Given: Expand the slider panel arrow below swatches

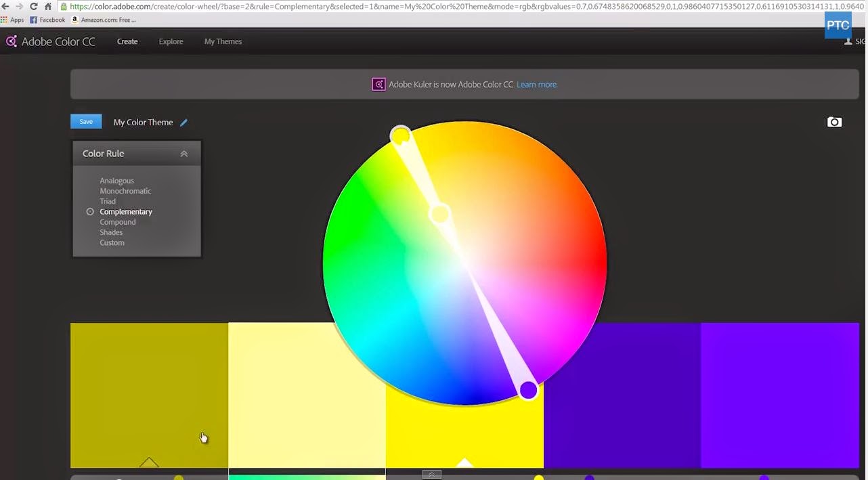Looking at the screenshot, I should [431, 474].
